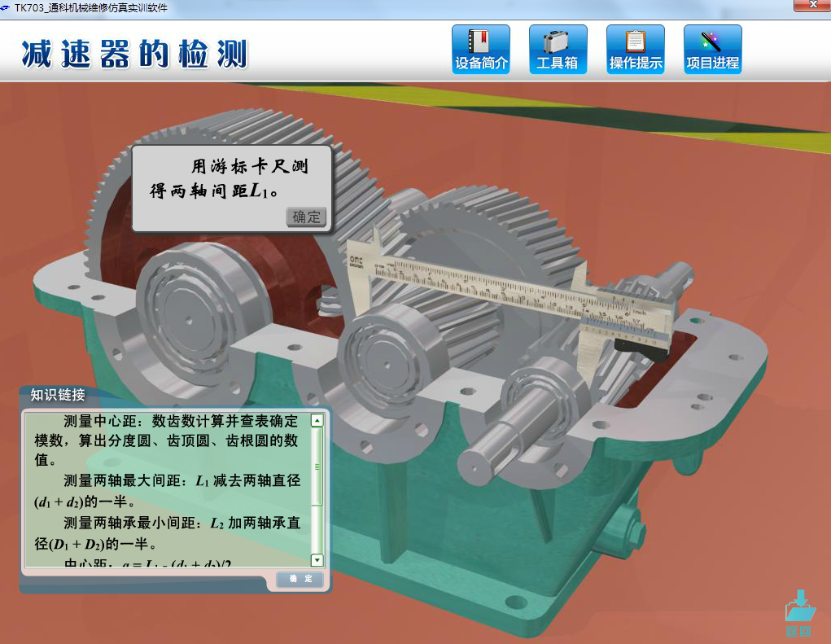
Task: View the 项目进程 project progress
Action: (x=712, y=50)
